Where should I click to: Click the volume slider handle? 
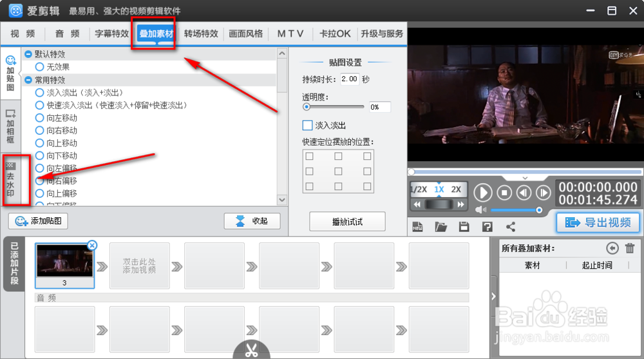coord(539,210)
